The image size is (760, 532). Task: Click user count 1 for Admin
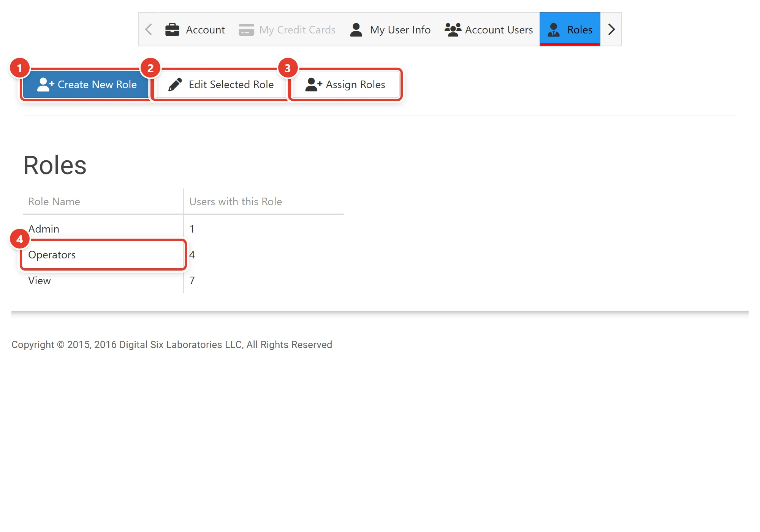[192, 229]
